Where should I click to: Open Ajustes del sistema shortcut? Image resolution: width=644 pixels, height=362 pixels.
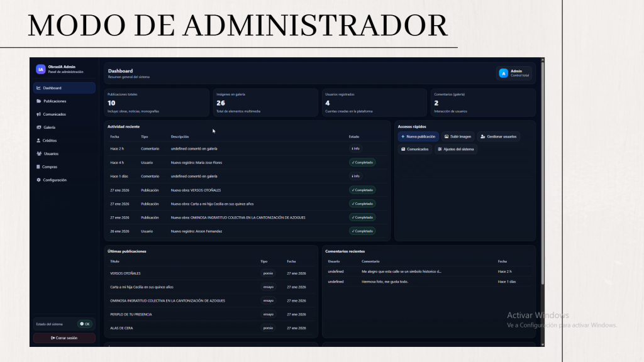(x=456, y=150)
